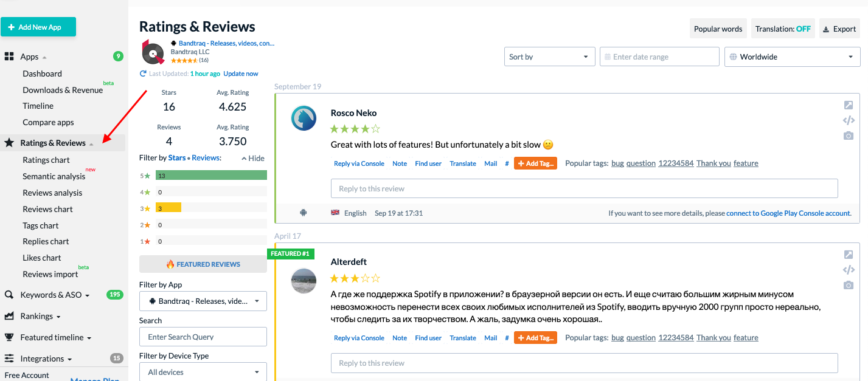Open Reviews import page
This screenshot has width=868, height=381.
[50, 274]
